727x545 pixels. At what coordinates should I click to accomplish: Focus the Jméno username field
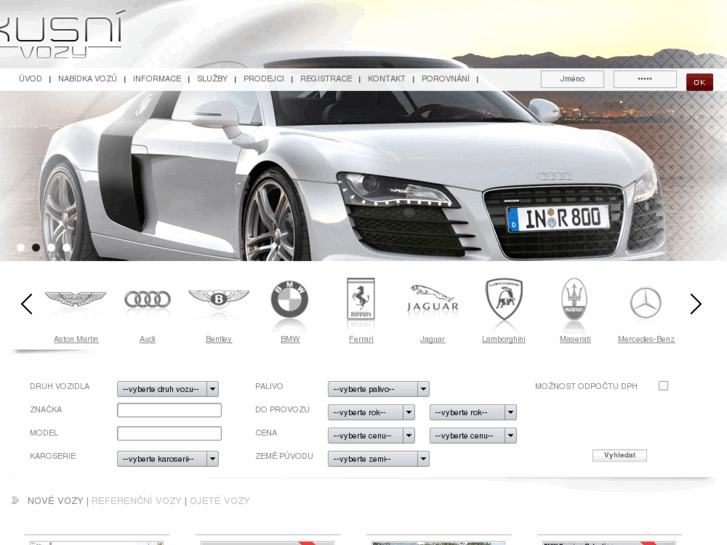tap(572, 79)
